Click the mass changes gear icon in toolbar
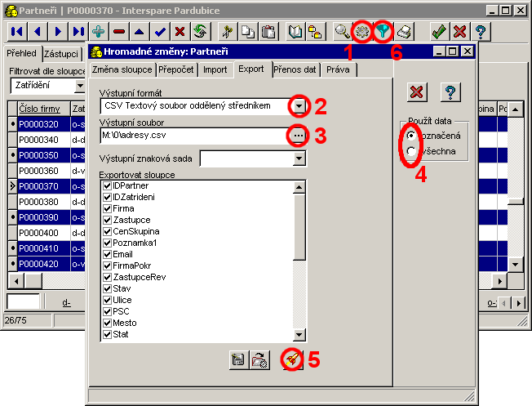This screenshot has width=532, height=406. pos(362,31)
